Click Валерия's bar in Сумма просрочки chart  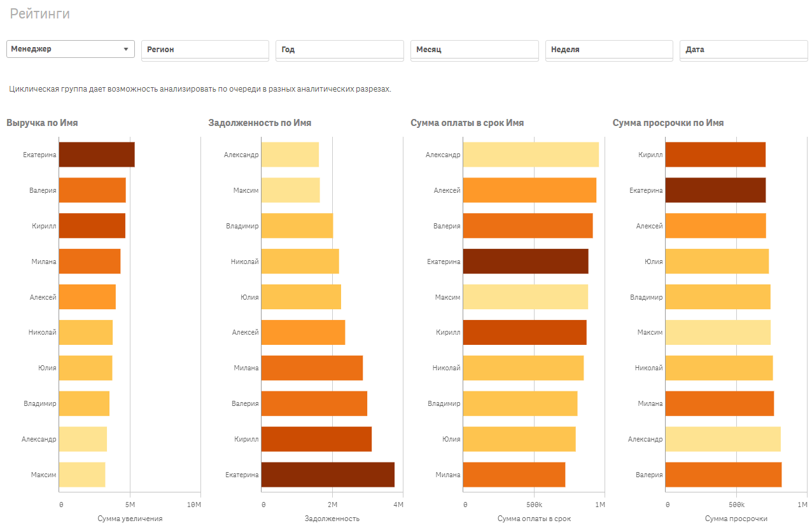click(x=723, y=475)
